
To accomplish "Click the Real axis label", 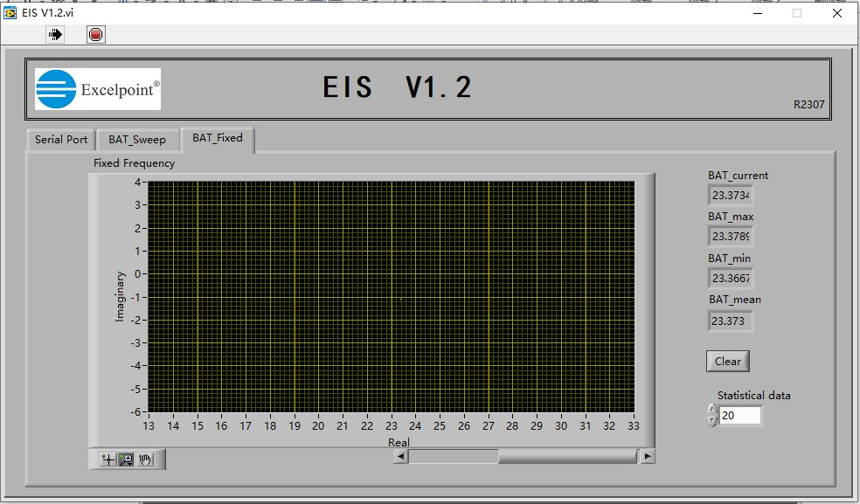I will (399, 442).
